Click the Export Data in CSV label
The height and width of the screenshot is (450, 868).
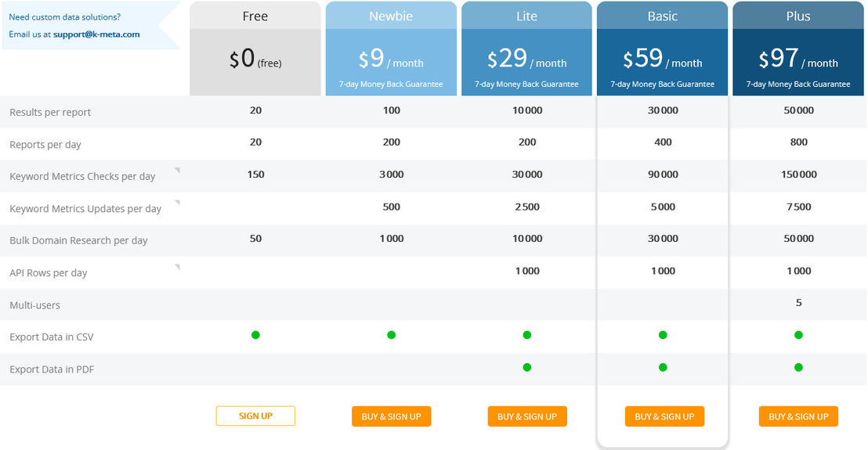point(52,337)
